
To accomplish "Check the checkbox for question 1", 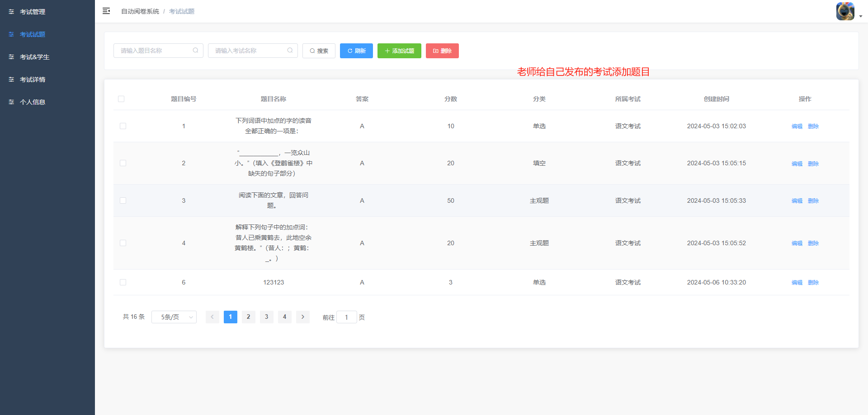I will pyautogui.click(x=123, y=126).
